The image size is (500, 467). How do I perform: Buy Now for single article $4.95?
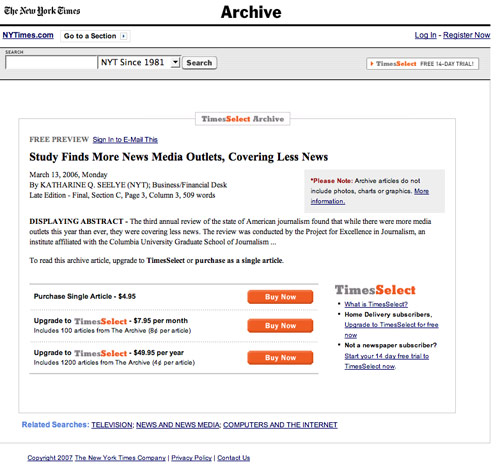click(280, 297)
